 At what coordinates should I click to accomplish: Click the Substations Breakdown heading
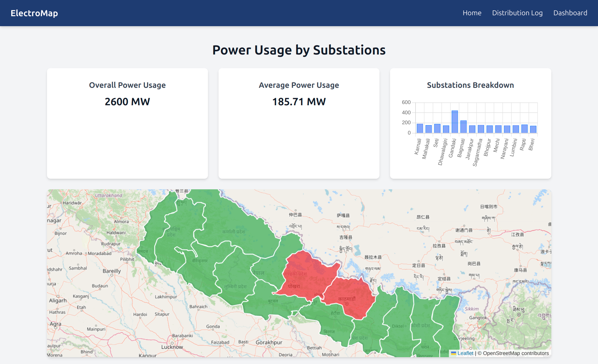[470, 85]
